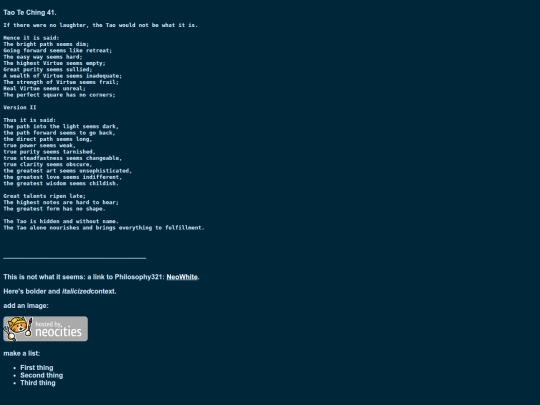This screenshot has height=405, width=540.
Task: Select the line 'If there were no laughter'
Action: click(x=101, y=25)
